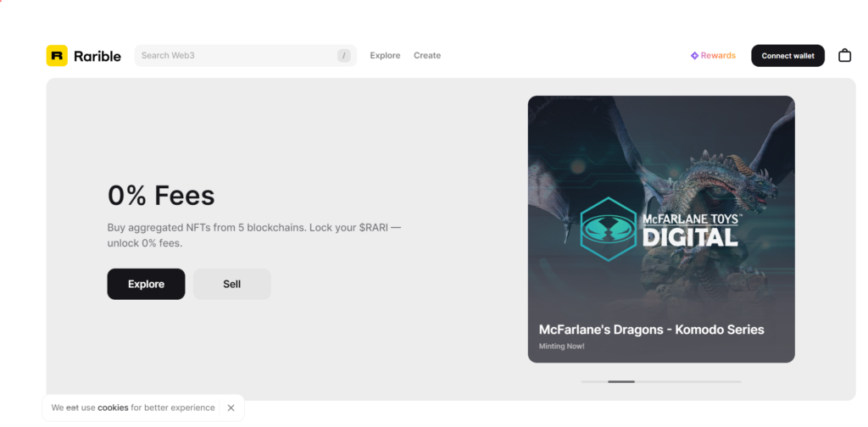Focus the Search Web3 input field
868x427 pixels.
246,55
